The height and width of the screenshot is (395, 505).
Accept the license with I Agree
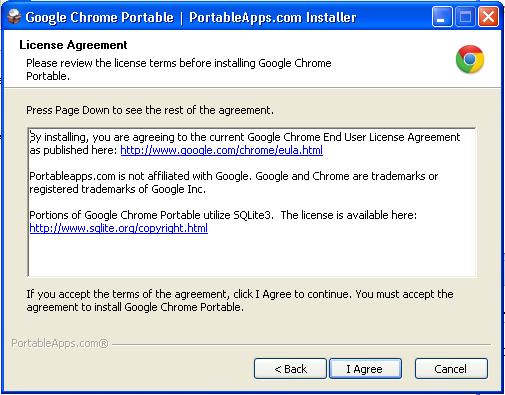pos(365,369)
